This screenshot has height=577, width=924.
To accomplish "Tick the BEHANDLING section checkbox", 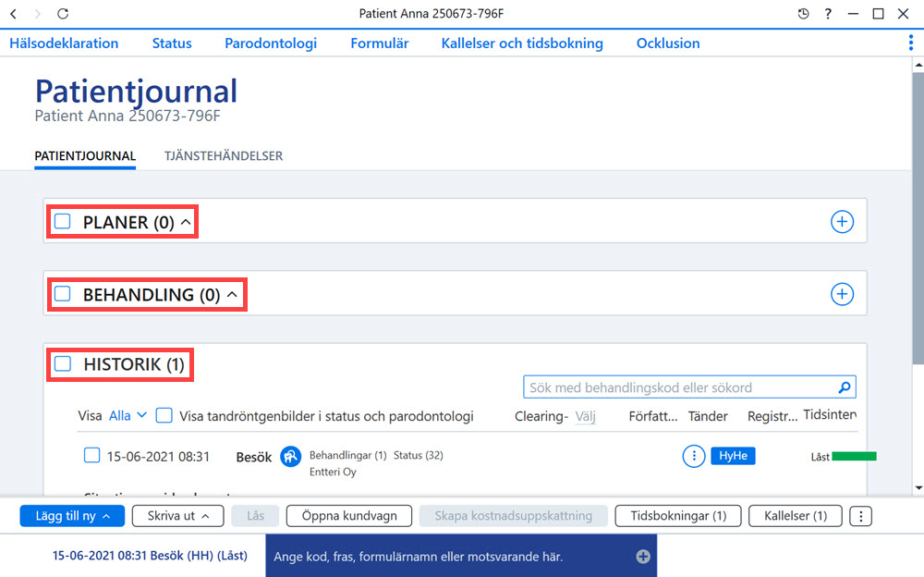I will click(x=63, y=294).
